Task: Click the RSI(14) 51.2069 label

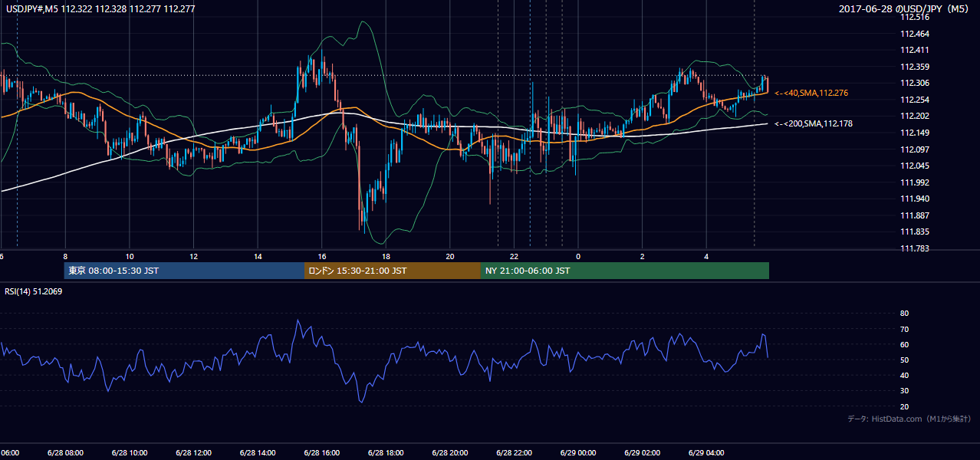Action: click(x=34, y=291)
